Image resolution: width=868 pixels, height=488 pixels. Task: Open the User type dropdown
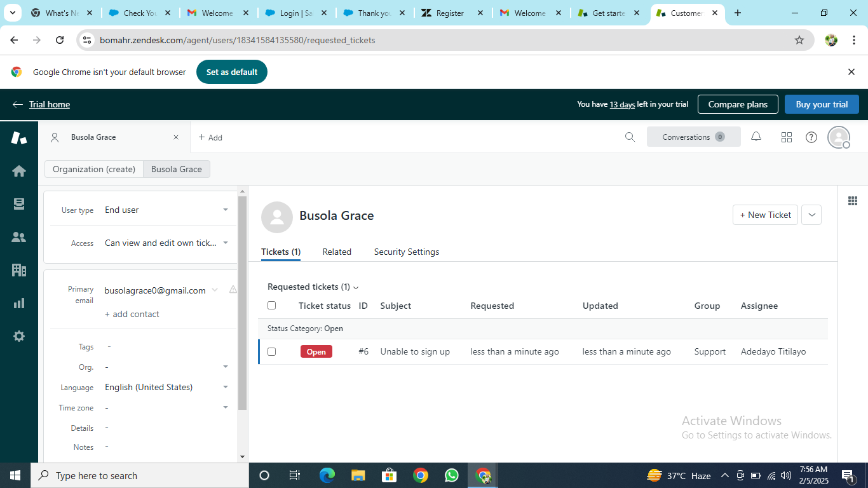166,210
